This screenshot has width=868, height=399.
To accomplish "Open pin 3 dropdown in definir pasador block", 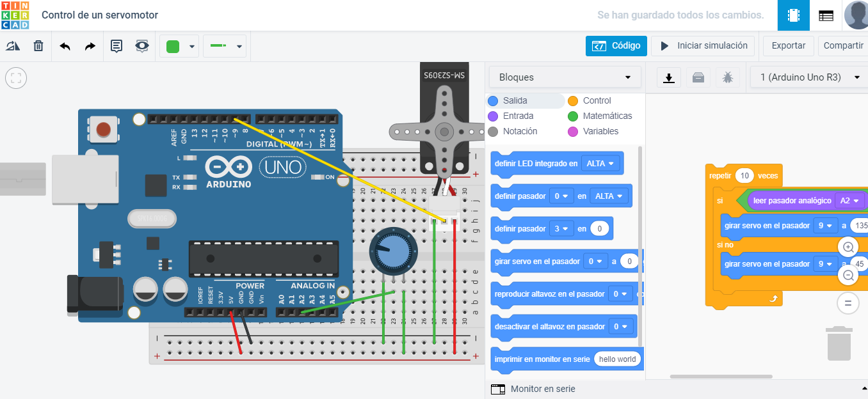I will (561, 229).
